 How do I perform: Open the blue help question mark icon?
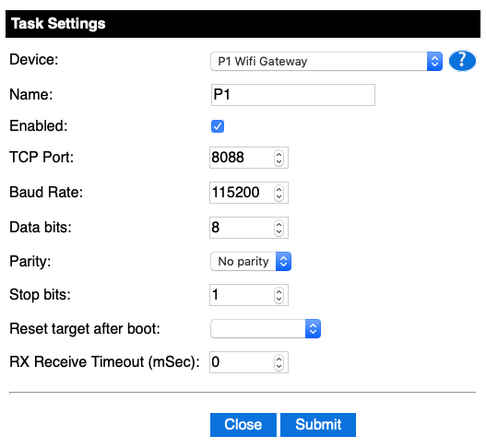pos(462,61)
